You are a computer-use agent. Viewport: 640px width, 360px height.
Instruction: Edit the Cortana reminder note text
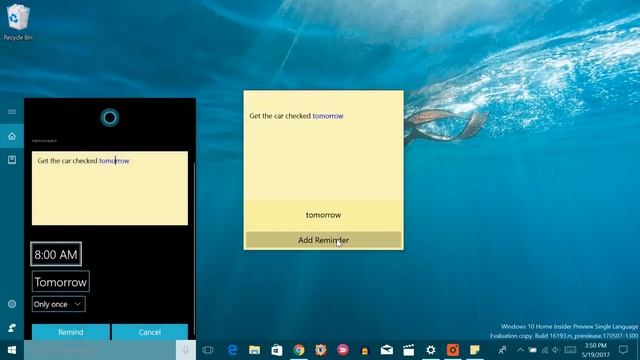[x=110, y=188]
